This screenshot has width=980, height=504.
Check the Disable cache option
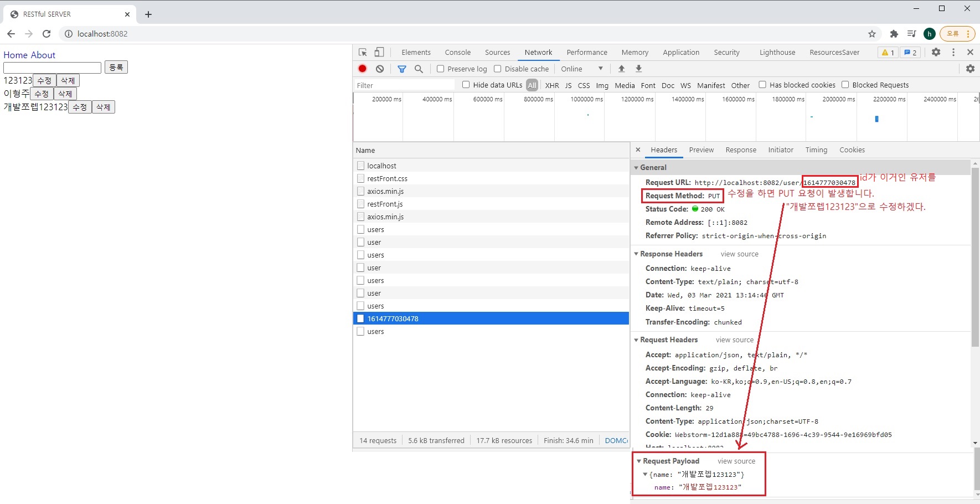pos(498,69)
